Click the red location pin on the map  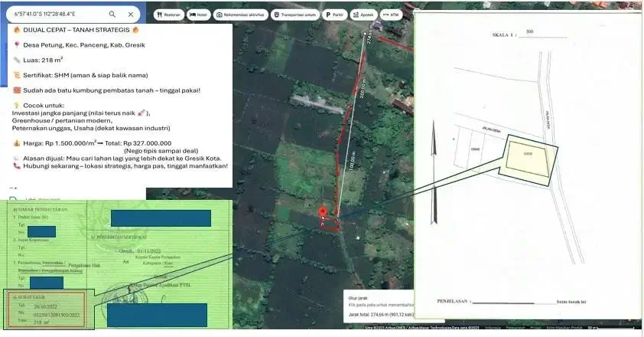tap(323, 211)
